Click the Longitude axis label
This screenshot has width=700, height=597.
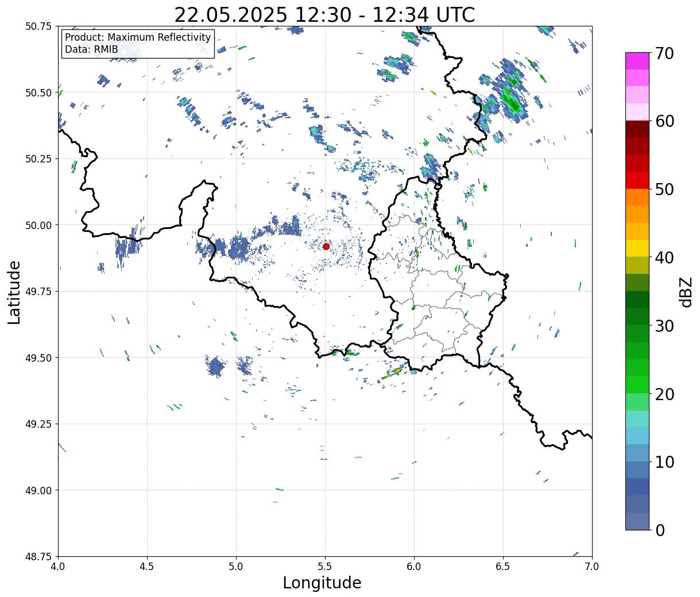(x=322, y=583)
